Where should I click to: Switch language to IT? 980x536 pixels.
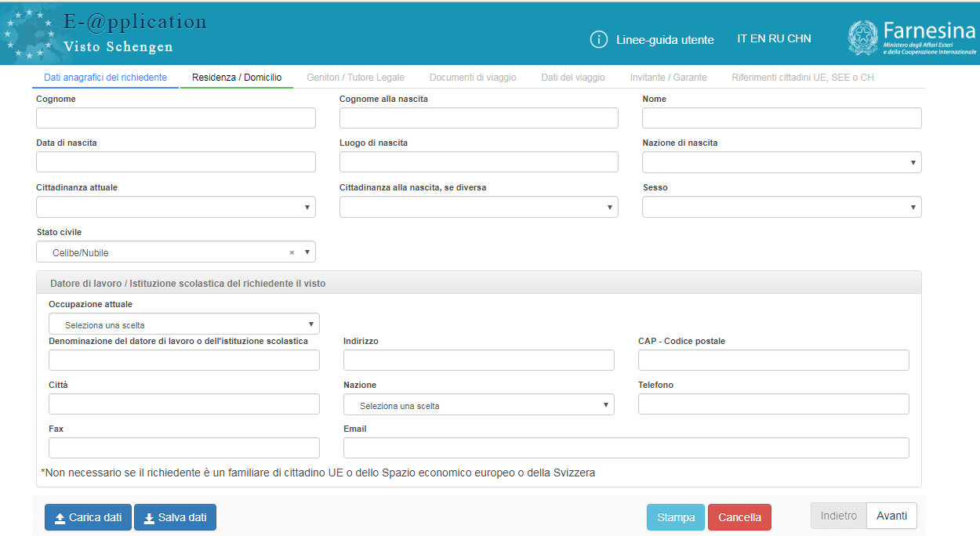[742, 38]
